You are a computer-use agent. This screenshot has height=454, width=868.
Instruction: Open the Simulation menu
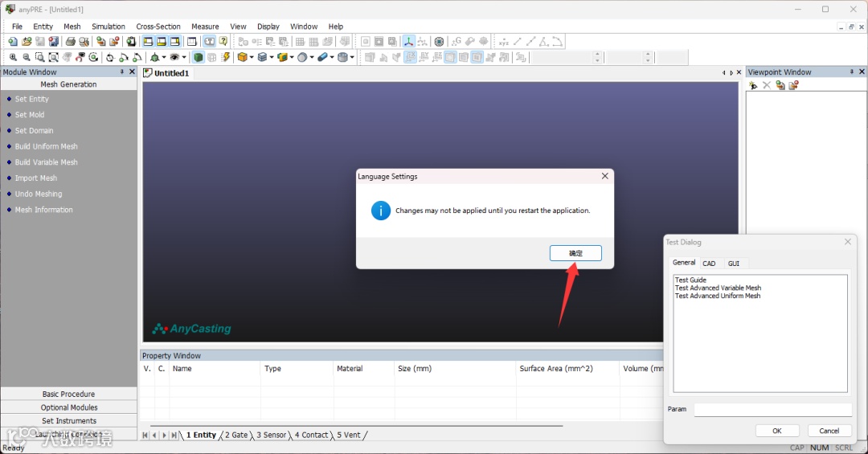click(x=108, y=26)
